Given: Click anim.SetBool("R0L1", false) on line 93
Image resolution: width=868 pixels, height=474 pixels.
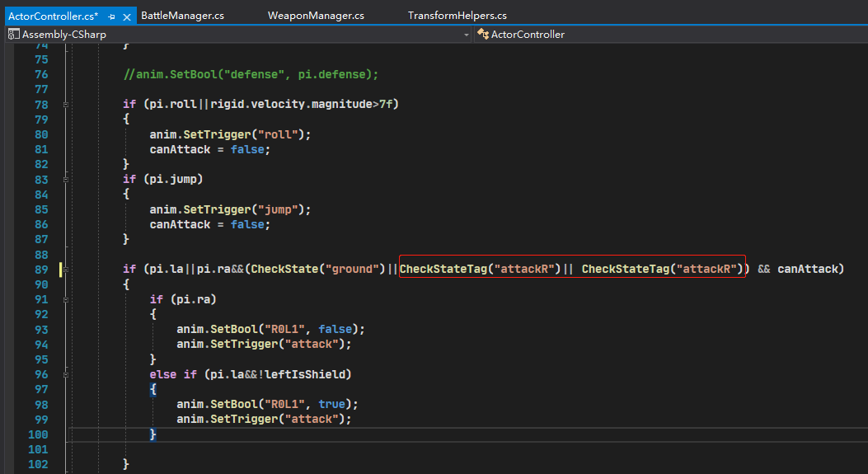Looking at the screenshot, I should tap(270, 329).
